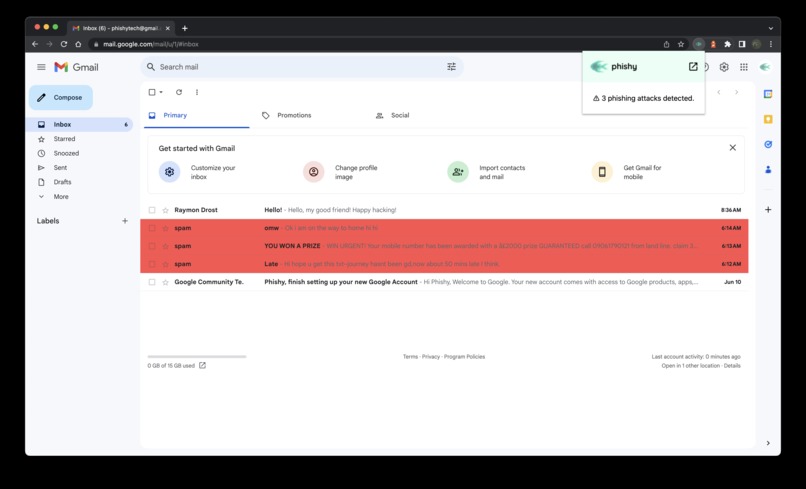This screenshot has height=489, width=806.
Task: Hide the side panel with the arrow
Action: point(768,443)
